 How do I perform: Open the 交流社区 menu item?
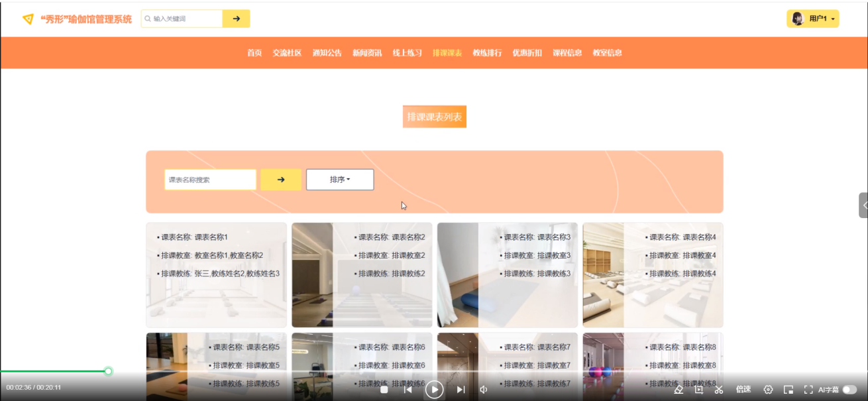pos(287,53)
